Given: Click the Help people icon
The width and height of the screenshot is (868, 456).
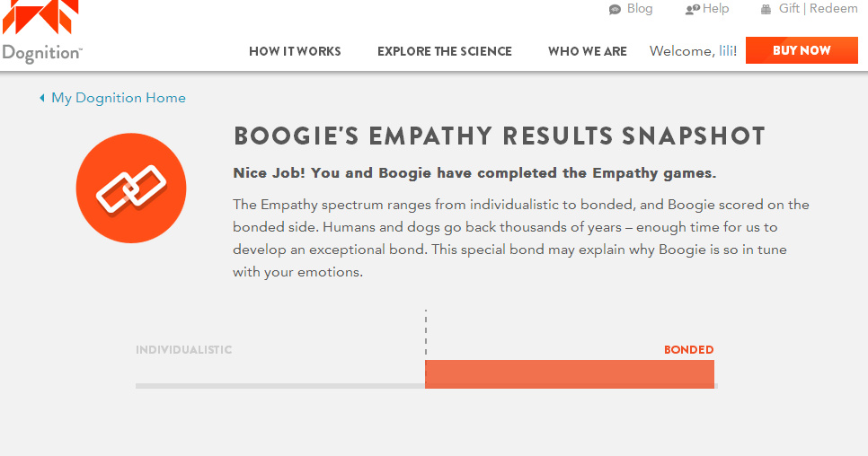Looking at the screenshot, I should [692, 10].
